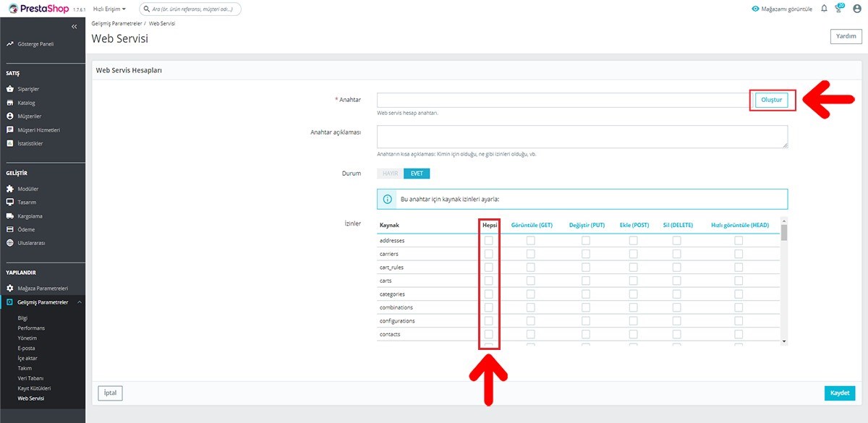Open Web Servisi submenu item
This screenshot has height=423, width=868.
click(31, 398)
